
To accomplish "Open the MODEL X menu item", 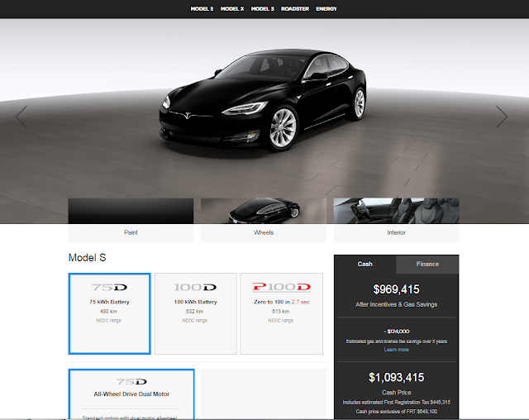I will (x=232, y=9).
